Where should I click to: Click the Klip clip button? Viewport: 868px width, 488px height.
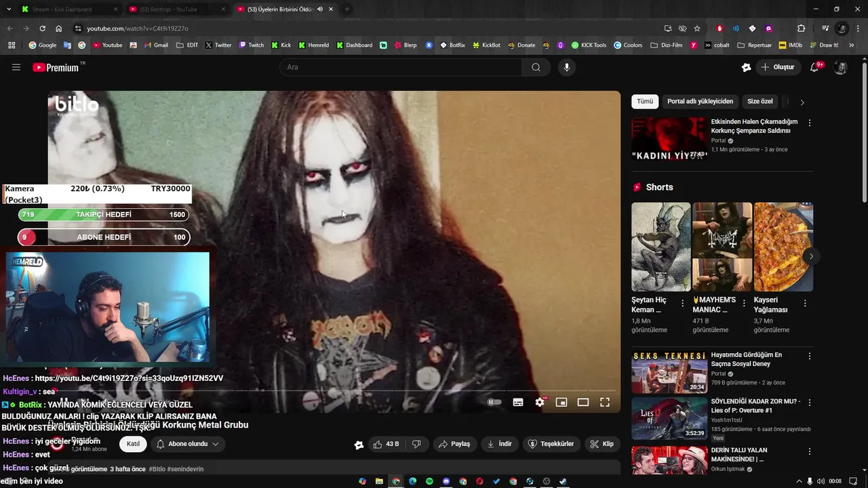click(602, 444)
